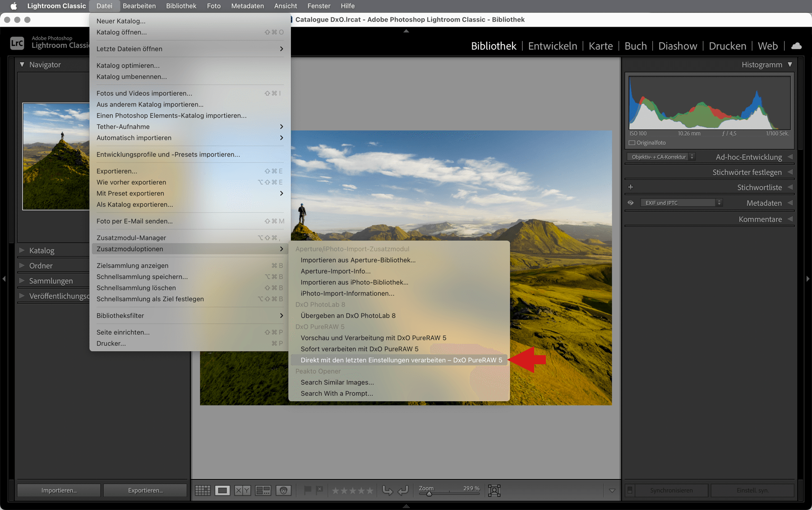Open Survey view icon
The image size is (812, 510).
coord(263,491)
